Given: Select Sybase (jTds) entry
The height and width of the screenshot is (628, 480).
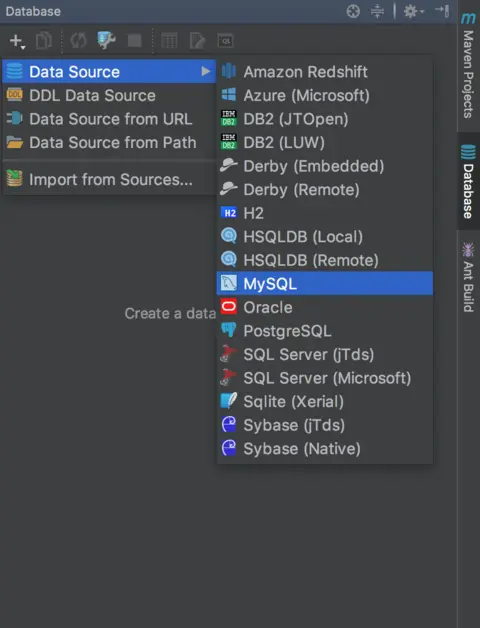Looking at the screenshot, I should coord(325,425).
